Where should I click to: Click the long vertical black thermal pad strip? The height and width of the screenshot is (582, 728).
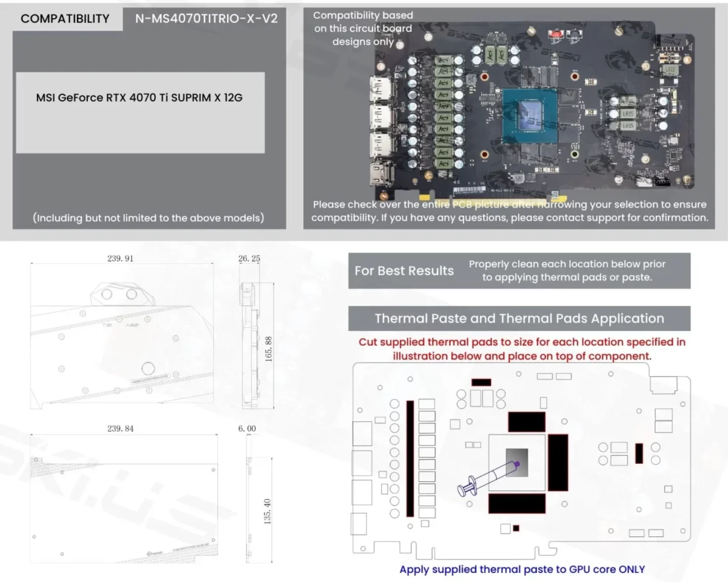[410, 459]
